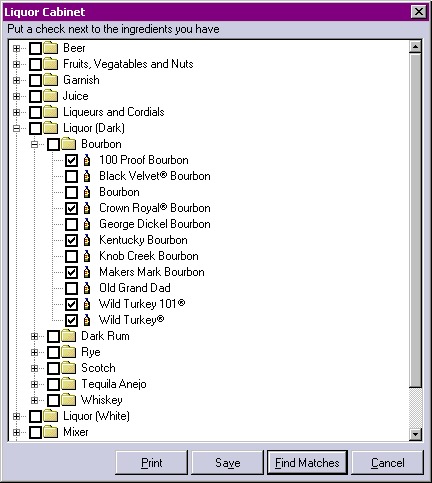Click the Print button
This screenshot has height=483, width=432.
click(x=152, y=463)
